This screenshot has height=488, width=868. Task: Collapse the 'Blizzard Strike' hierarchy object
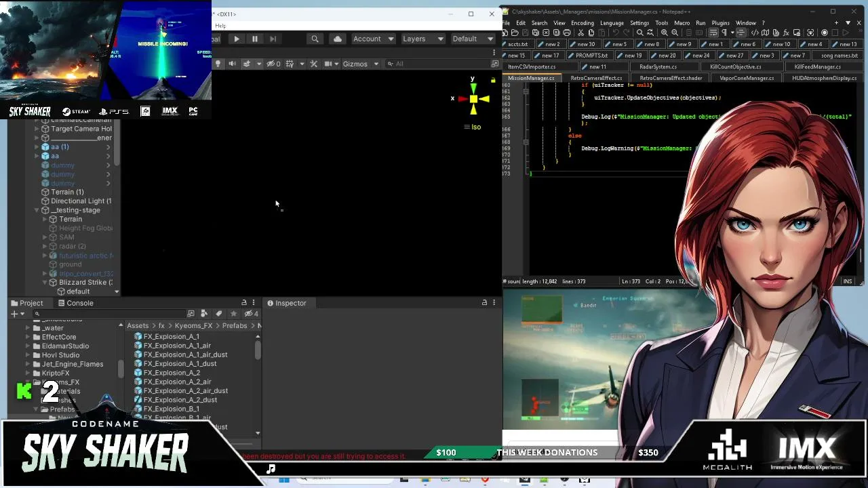coord(45,283)
